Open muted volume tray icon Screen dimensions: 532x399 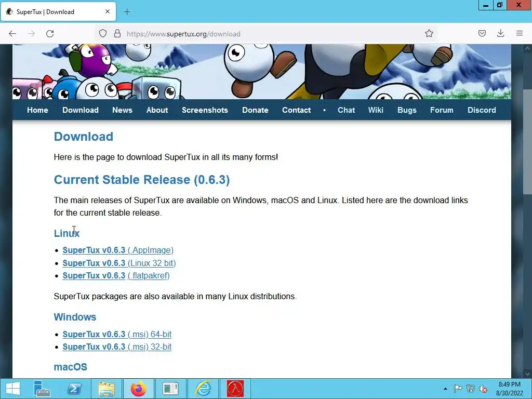tap(483, 389)
